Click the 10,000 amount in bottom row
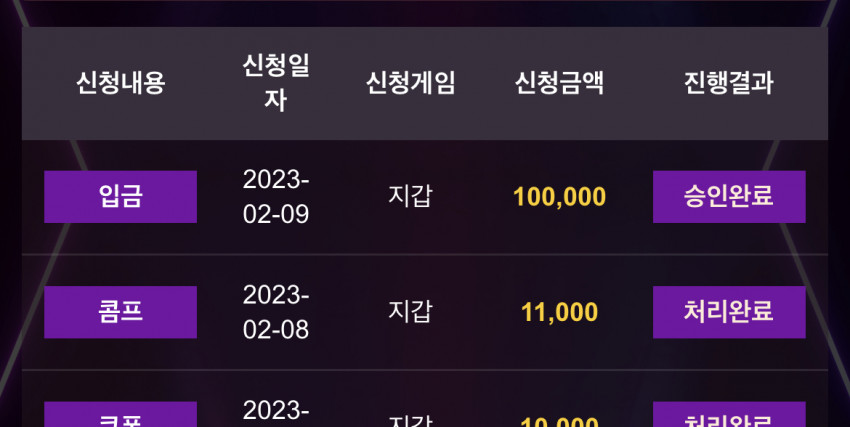This screenshot has width=850, height=427. tap(559, 421)
